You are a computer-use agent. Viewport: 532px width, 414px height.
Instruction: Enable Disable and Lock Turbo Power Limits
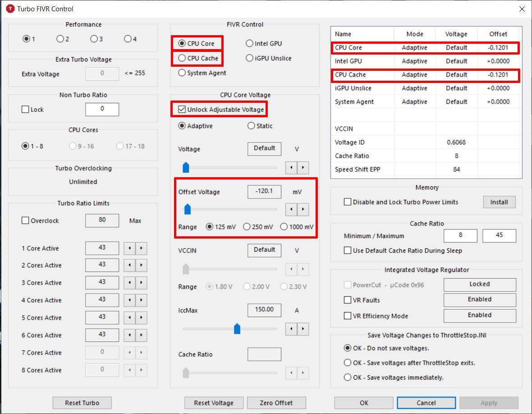coord(348,202)
